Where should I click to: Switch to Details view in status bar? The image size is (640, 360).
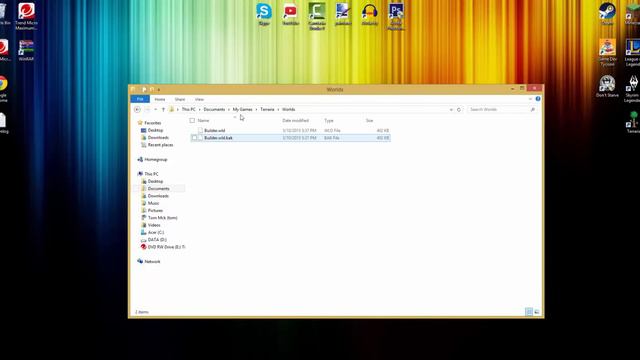coord(529,312)
